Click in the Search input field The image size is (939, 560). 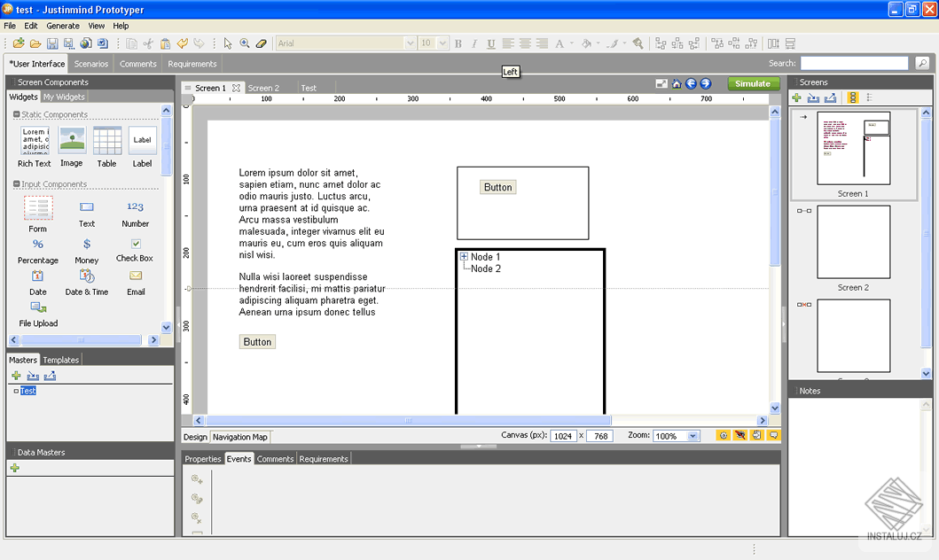pyautogui.click(x=855, y=63)
